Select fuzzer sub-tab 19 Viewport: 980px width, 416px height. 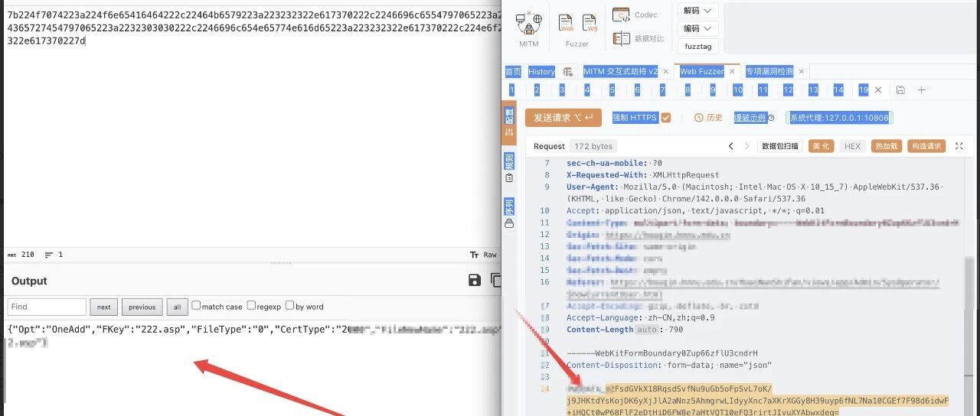[x=864, y=90]
